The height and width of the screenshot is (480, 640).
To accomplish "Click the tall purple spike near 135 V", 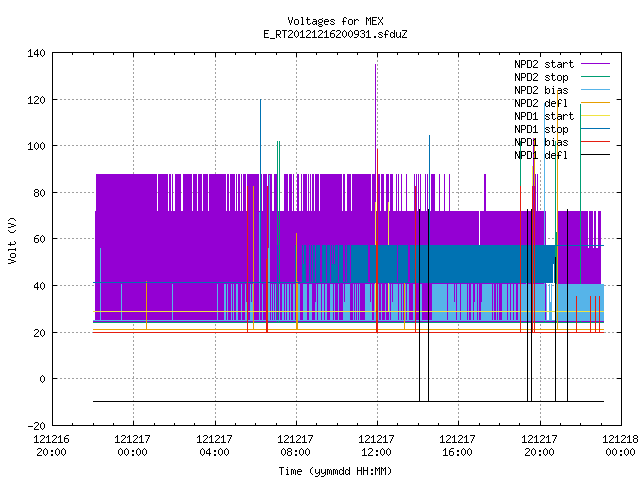I will [376, 118].
